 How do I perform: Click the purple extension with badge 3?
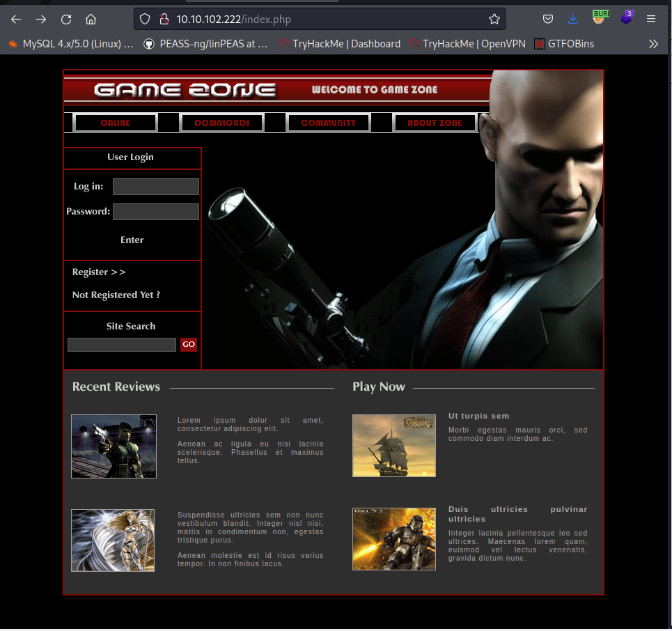click(x=626, y=19)
